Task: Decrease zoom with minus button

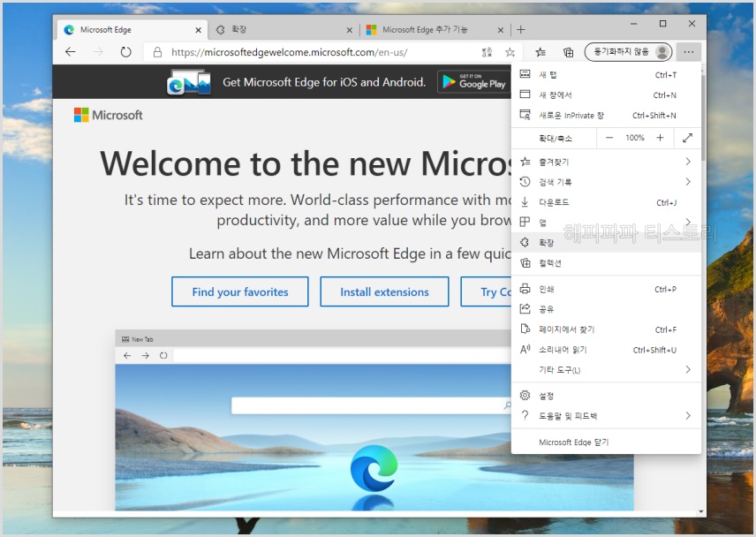Action: tap(609, 138)
